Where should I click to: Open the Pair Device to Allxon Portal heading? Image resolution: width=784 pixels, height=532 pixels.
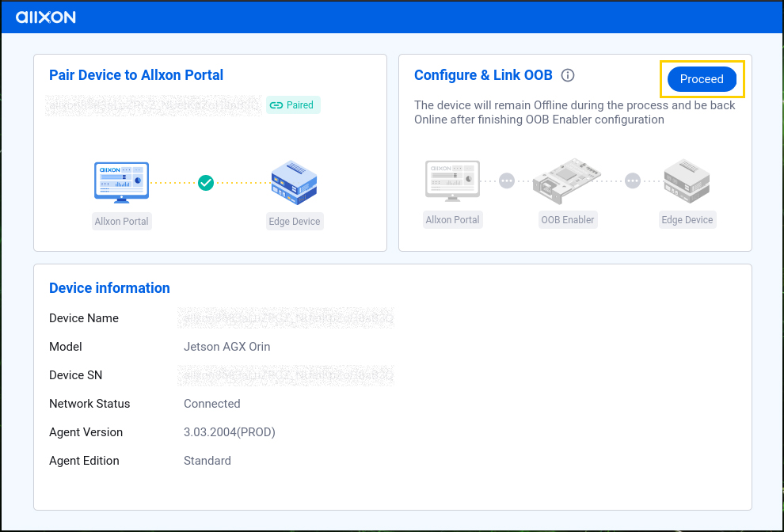pyautogui.click(x=136, y=75)
